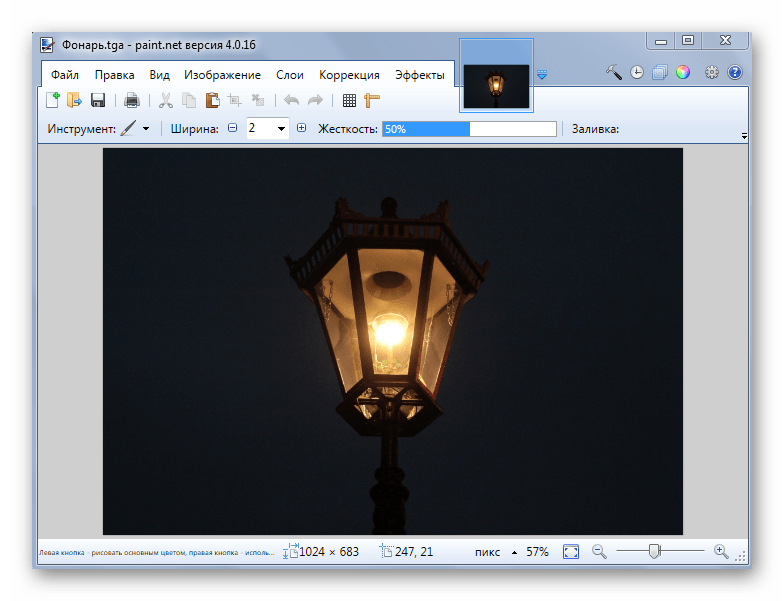This screenshot has width=784, height=601.
Task: Toggle the Colors window wheel icon
Action: (x=683, y=72)
